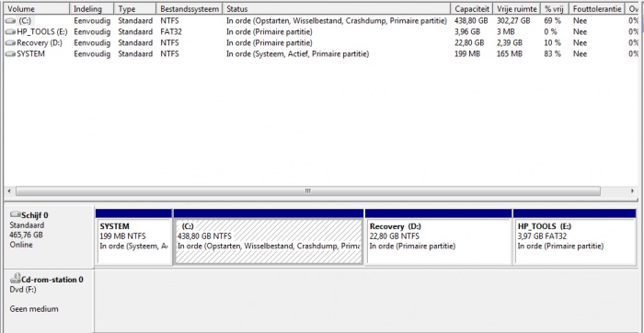Click the Online status under Schijf 0
The height and width of the screenshot is (333, 644).
point(21,245)
